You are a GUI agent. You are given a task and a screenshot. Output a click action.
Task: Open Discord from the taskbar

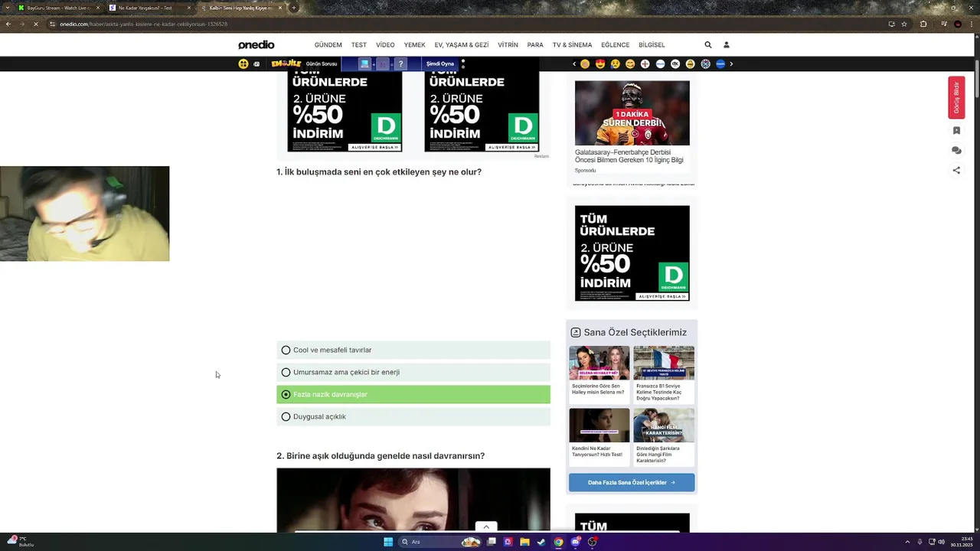[575, 542]
